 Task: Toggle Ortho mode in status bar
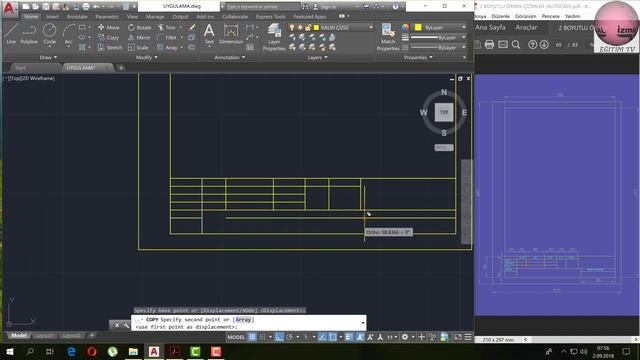point(279,337)
